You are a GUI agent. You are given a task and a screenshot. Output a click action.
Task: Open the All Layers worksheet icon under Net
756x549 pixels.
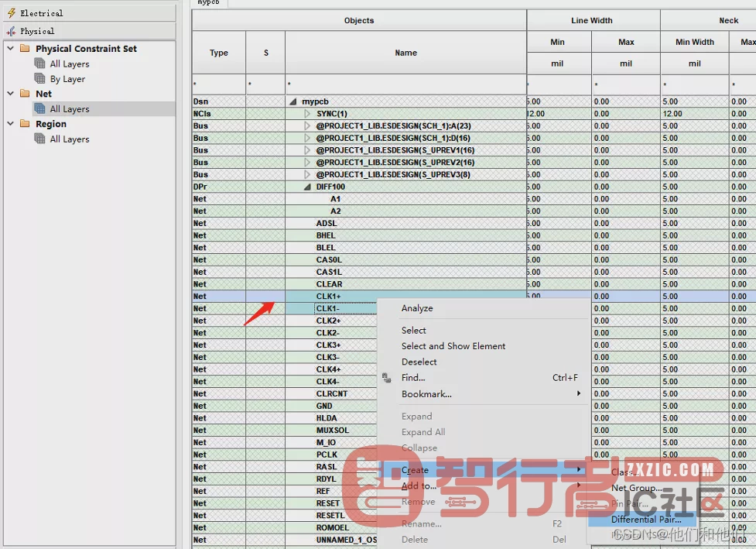40,108
